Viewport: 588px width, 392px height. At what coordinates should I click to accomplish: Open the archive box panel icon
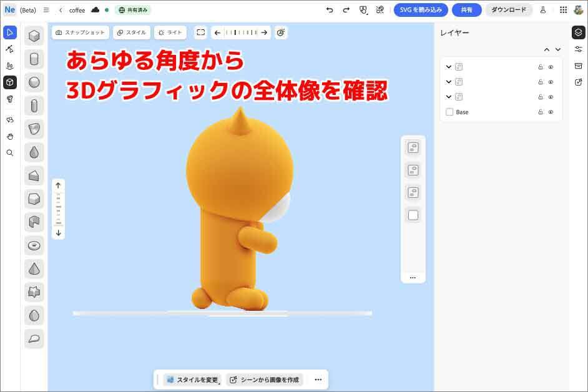[579, 66]
